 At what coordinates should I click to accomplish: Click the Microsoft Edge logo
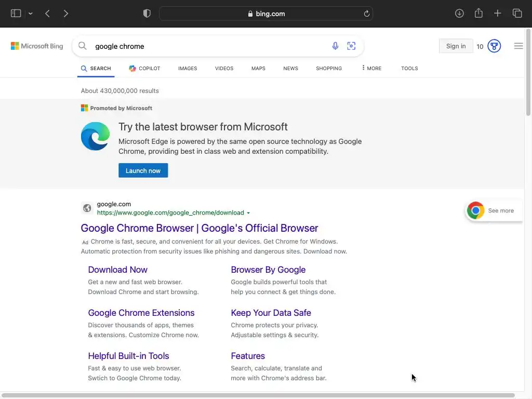pyautogui.click(x=96, y=136)
